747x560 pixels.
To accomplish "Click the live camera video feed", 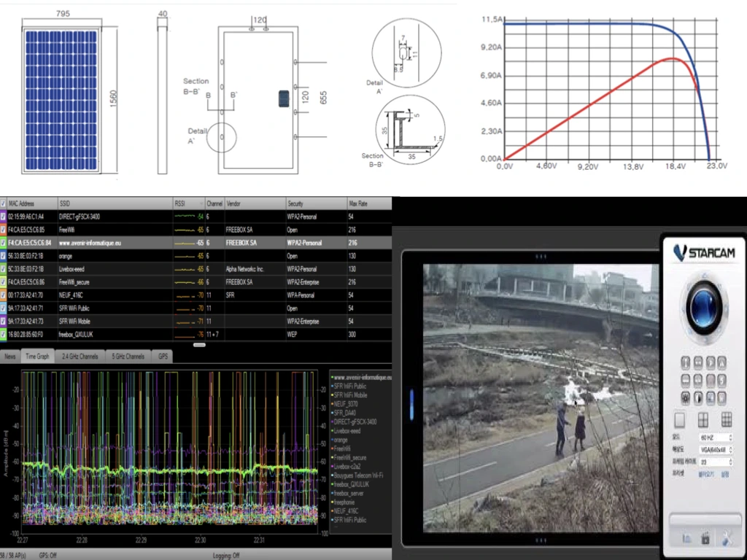I will pos(541,398).
